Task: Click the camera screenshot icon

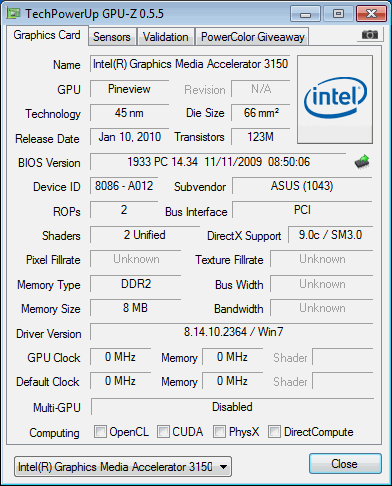Action: (x=370, y=34)
